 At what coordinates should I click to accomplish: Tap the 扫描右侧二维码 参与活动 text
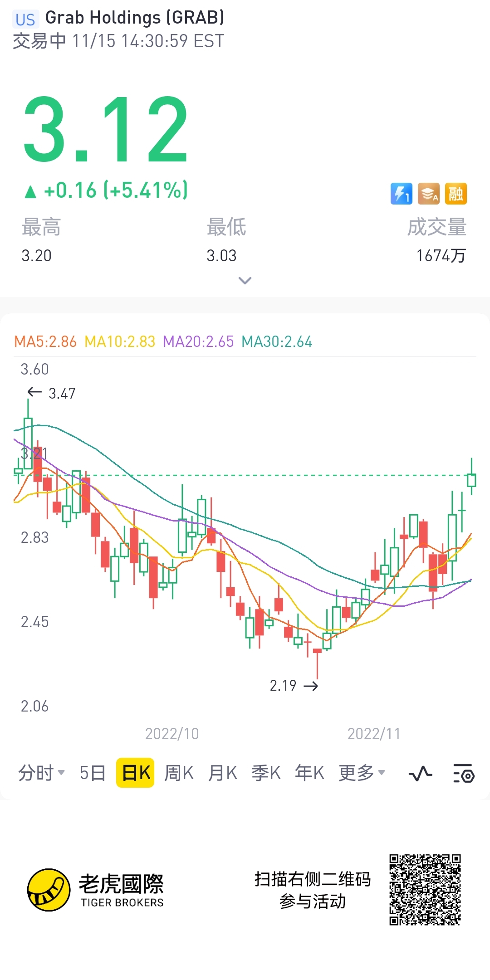313,890
